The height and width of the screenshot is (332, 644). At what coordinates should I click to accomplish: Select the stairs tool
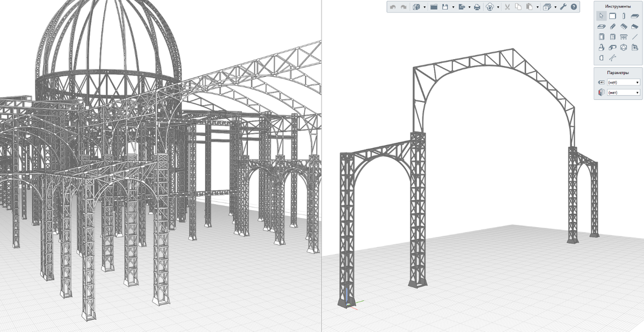[x=624, y=26]
